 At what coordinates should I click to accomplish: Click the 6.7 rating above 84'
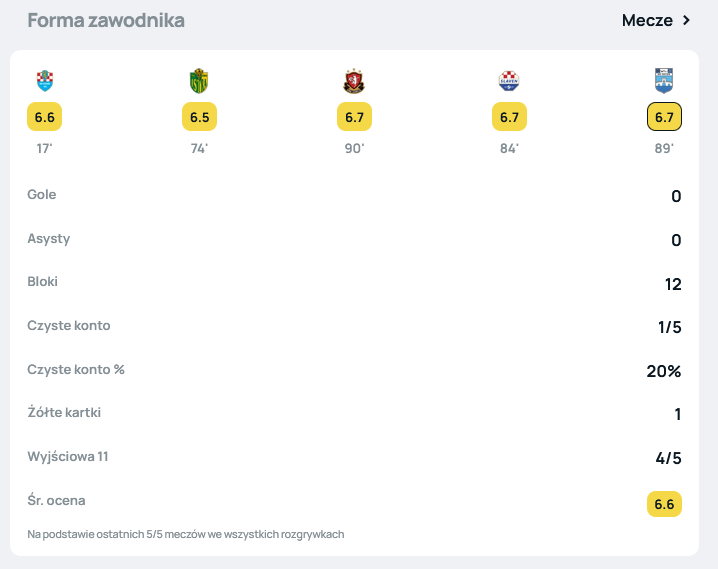point(509,117)
